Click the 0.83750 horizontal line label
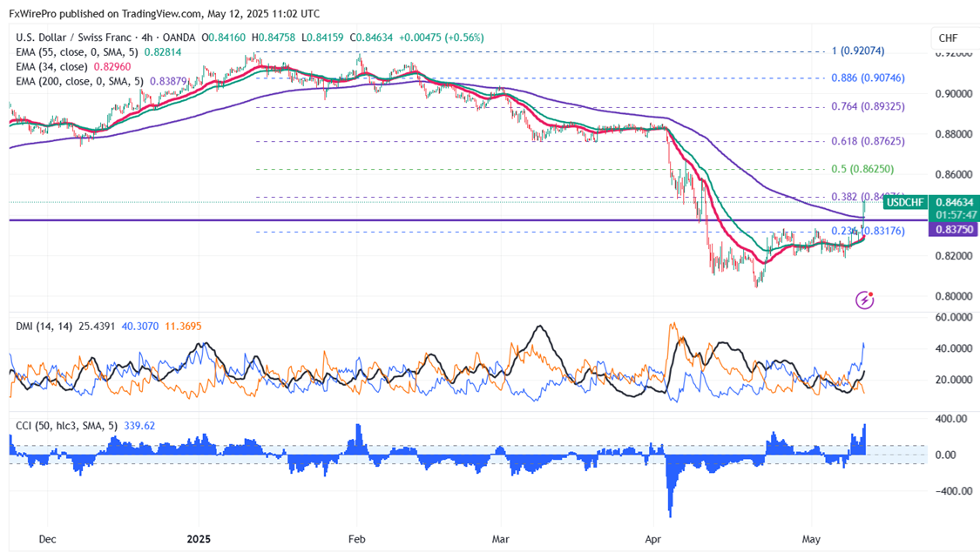The height and width of the screenshot is (553, 980). (x=955, y=229)
